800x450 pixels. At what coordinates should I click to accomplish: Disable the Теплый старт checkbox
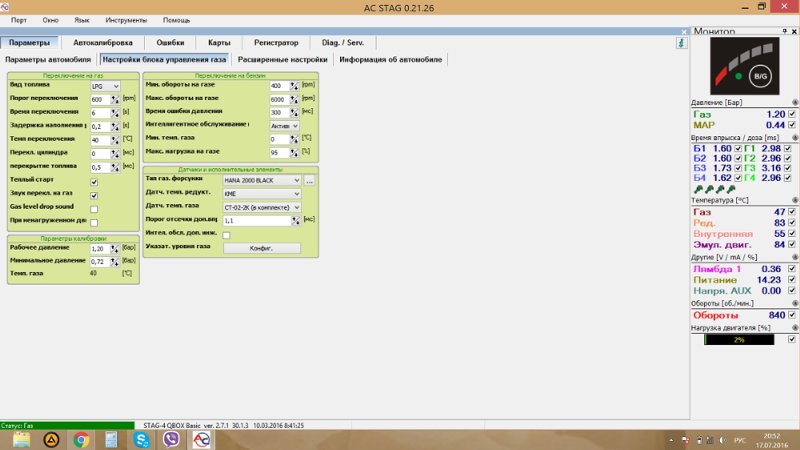click(x=94, y=183)
